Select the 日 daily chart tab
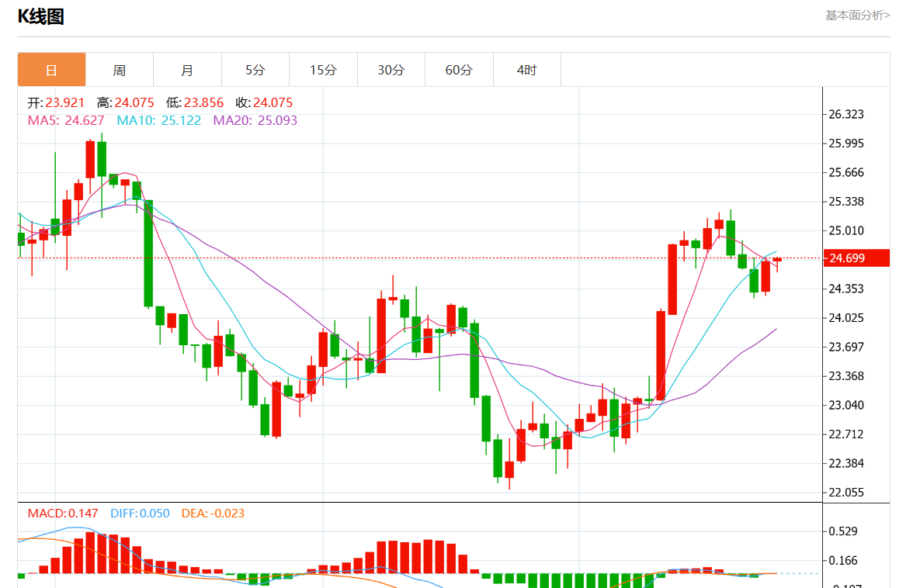The height and width of the screenshot is (588, 920). click(x=52, y=70)
